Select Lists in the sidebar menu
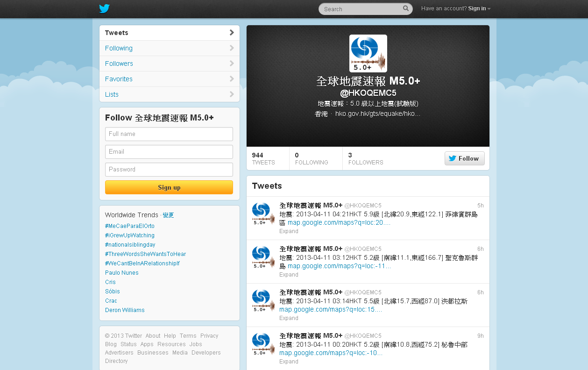 (x=170, y=94)
